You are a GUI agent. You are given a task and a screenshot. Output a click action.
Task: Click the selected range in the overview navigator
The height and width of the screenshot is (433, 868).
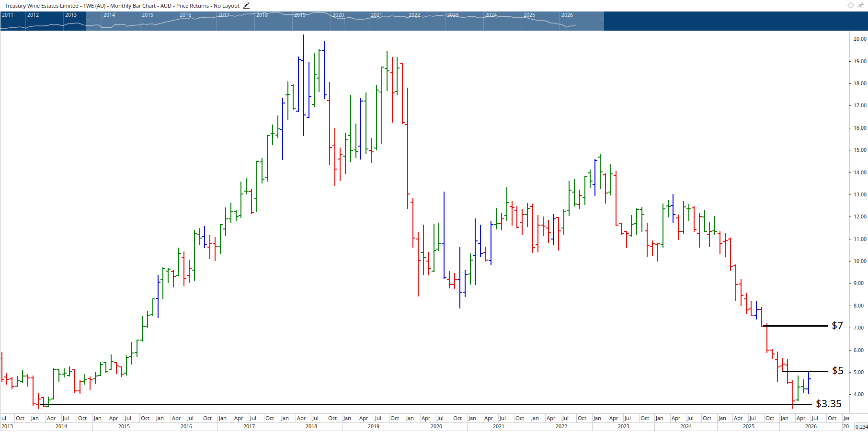point(345,21)
